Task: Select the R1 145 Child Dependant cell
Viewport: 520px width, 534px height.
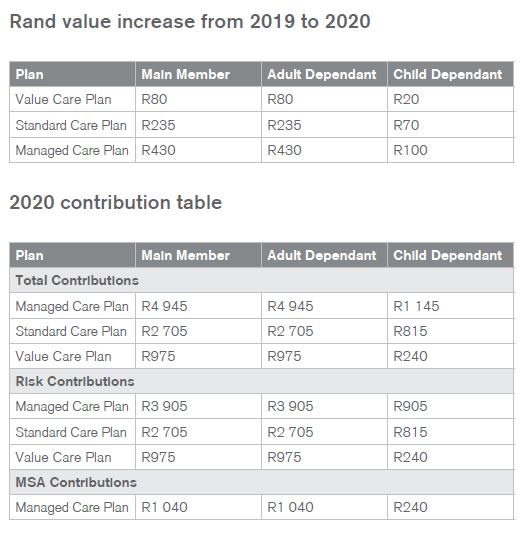Action: coord(450,306)
